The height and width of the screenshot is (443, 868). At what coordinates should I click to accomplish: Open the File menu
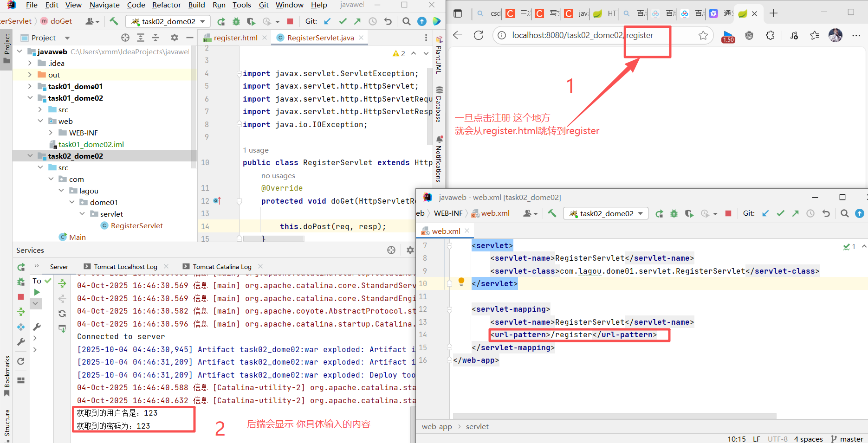32,5
